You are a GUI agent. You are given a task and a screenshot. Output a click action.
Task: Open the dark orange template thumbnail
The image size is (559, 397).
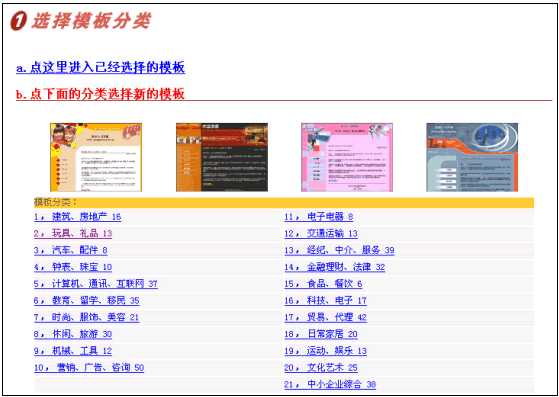pos(222,157)
